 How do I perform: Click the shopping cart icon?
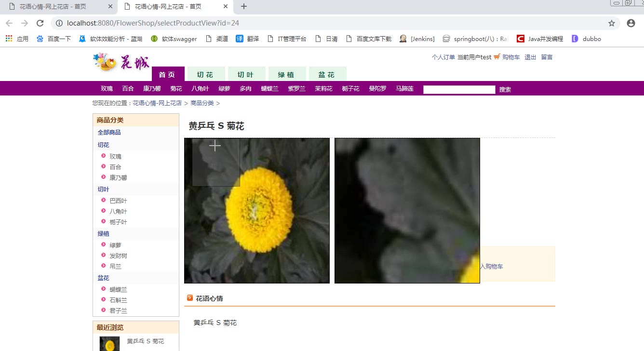click(x=497, y=57)
